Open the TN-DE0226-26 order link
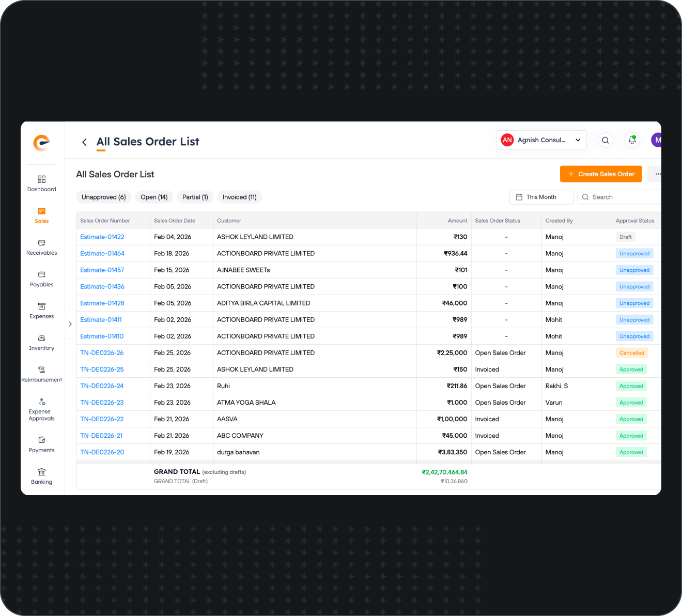This screenshot has height=616, width=682. pos(102,353)
